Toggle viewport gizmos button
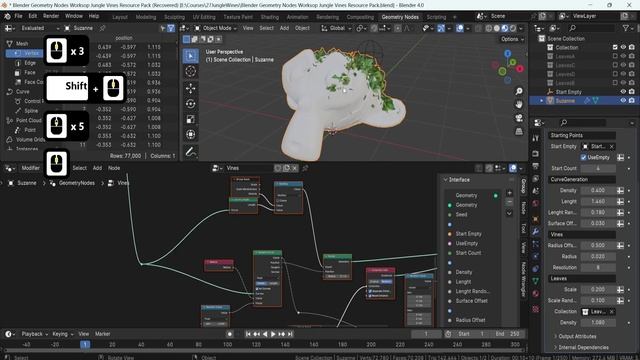Image resolution: width=640 pixels, height=360 pixels. coord(441,28)
